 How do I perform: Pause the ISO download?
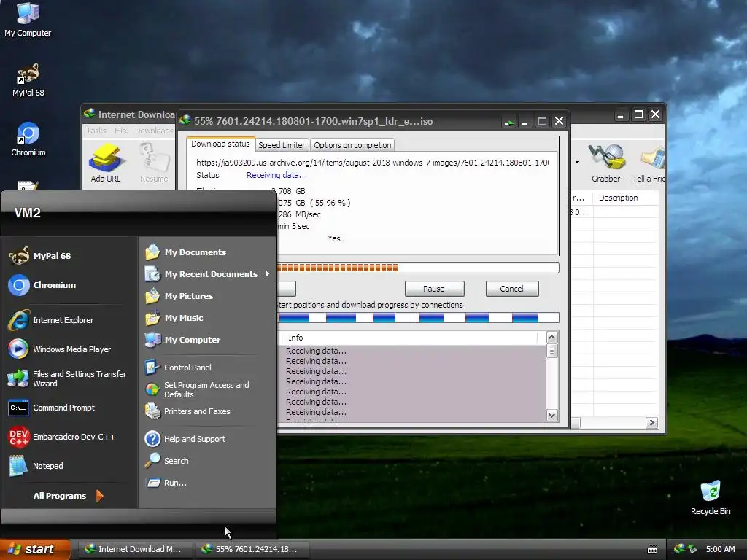[x=434, y=289]
